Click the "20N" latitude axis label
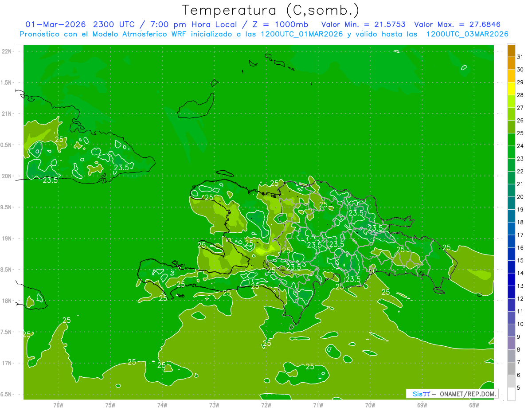The width and height of the screenshot is (532, 411). tap(6, 176)
